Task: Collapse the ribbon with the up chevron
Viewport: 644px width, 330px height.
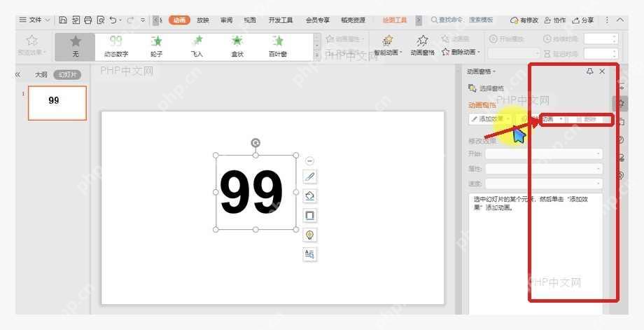Action: coord(620,20)
